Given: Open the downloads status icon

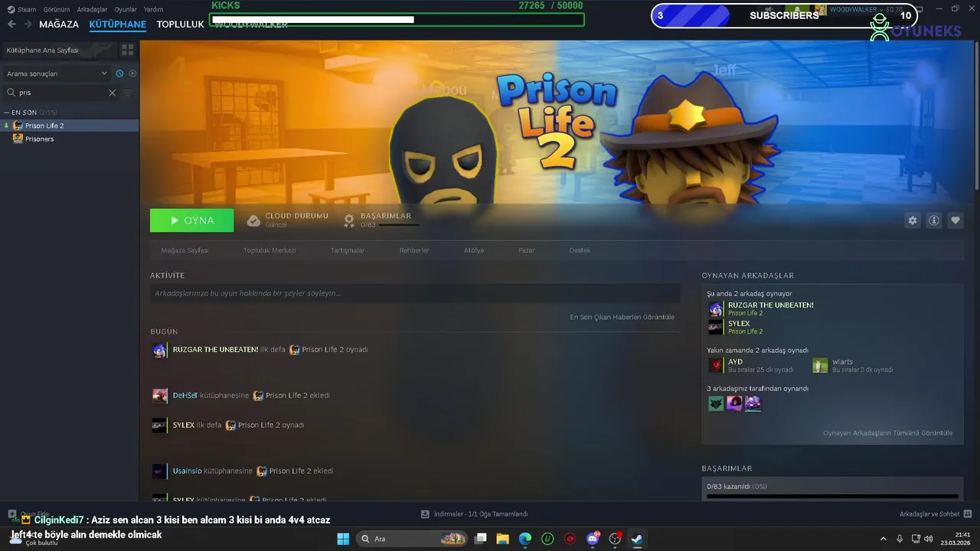Looking at the screenshot, I should tap(426, 514).
